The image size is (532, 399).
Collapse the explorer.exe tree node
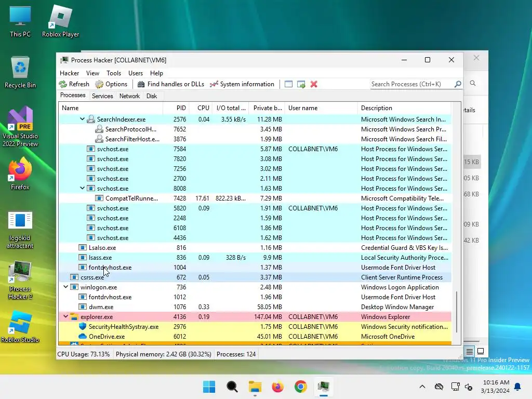(x=66, y=316)
